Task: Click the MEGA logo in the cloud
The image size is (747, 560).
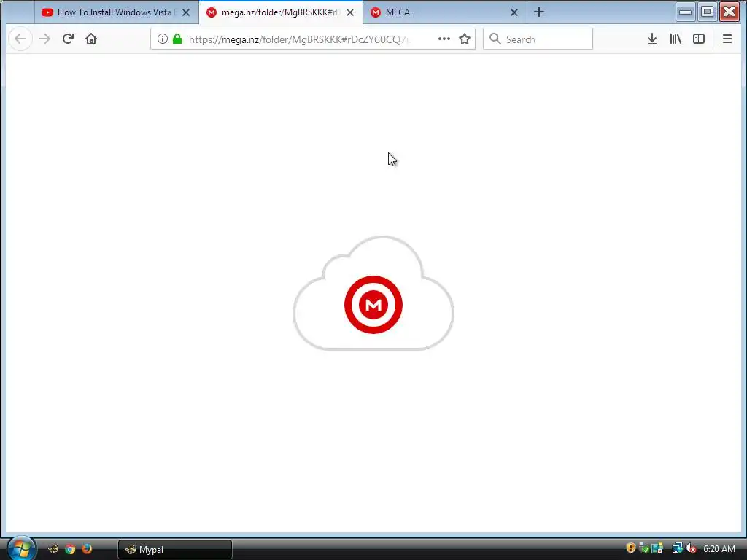Action: (373, 305)
